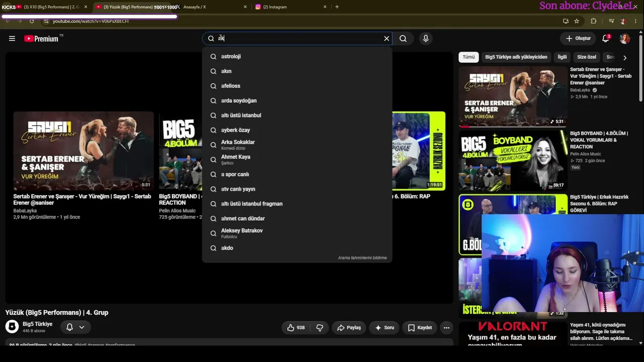The width and height of the screenshot is (644, 362).
Task: Click the install app icon in the address bar
Action: [566, 21]
